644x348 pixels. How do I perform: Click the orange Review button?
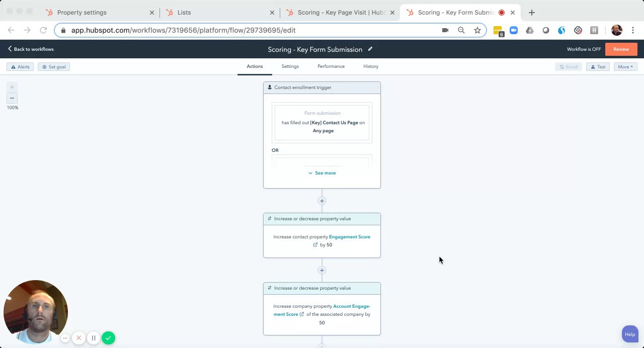(x=621, y=49)
